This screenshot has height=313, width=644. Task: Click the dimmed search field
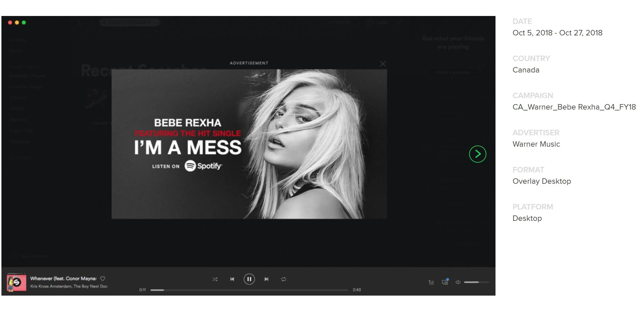click(x=129, y=22)
